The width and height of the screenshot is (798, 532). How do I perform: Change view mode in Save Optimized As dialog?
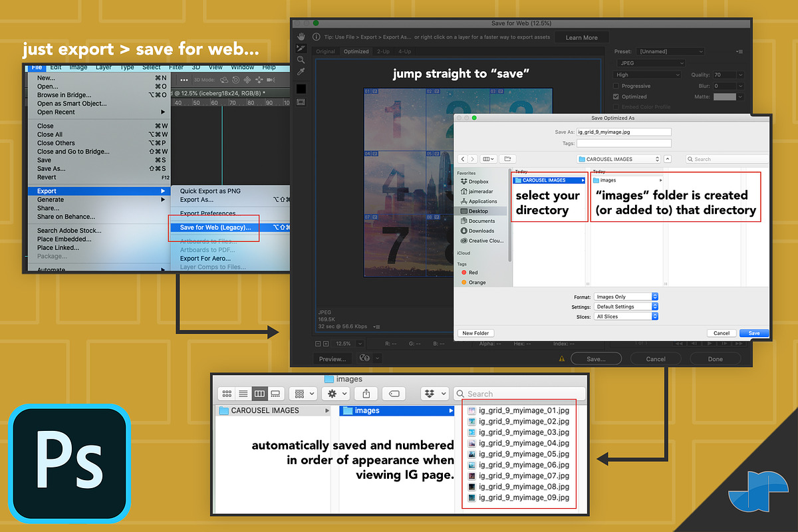pyautogui.click(x=489, y=159)
